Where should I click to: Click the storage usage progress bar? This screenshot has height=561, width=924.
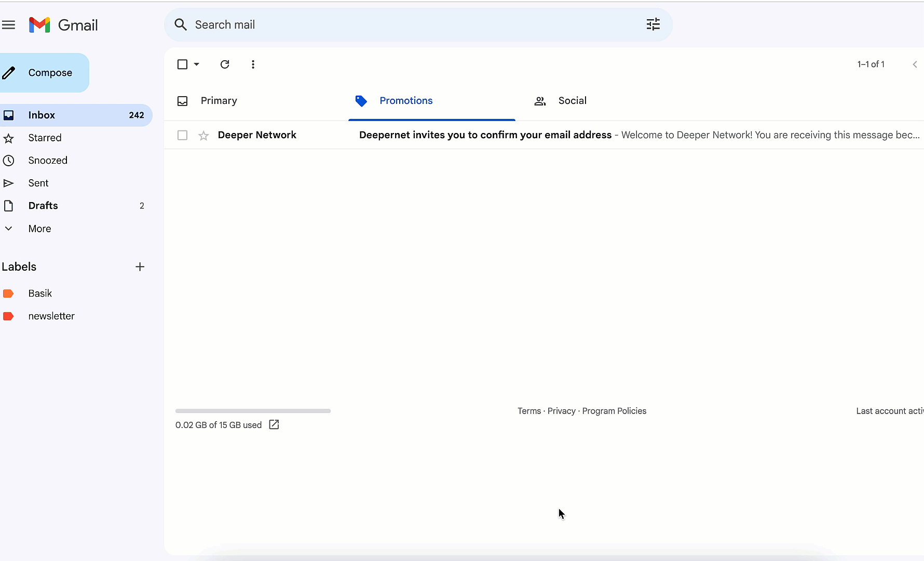pyautogui.click(x=253, y=411)
